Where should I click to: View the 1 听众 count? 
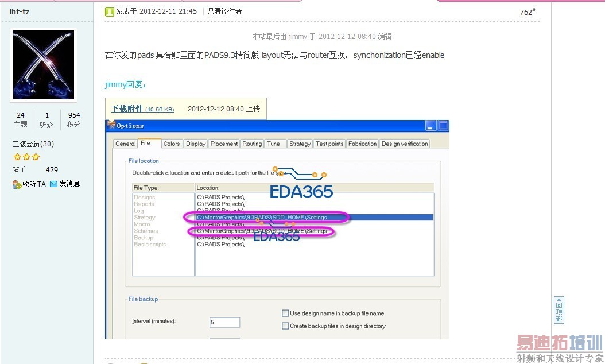(x=46, y=119)
